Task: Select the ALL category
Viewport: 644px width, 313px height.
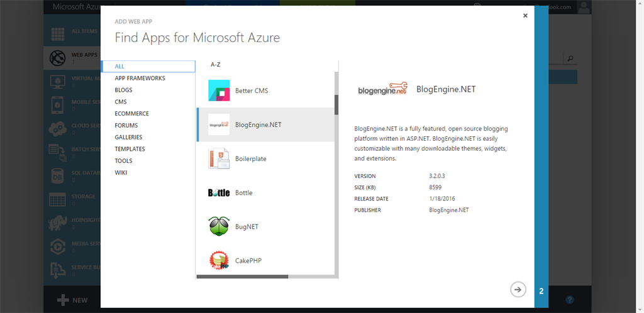Action: point(148,67)
